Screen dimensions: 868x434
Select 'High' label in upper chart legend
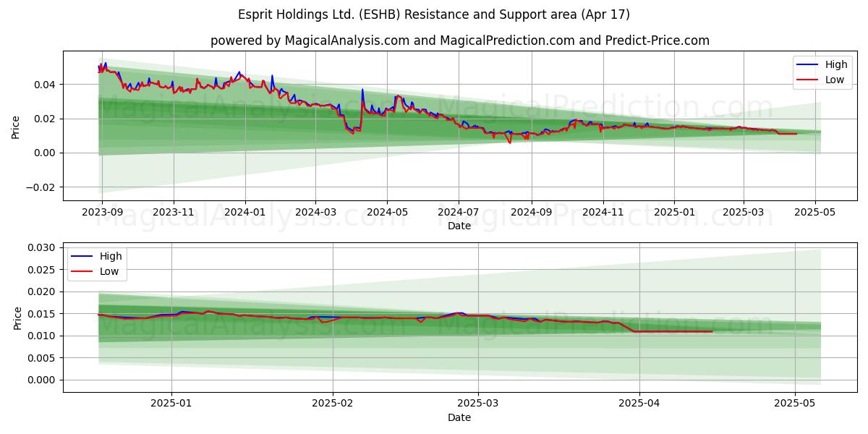(836, 64)
